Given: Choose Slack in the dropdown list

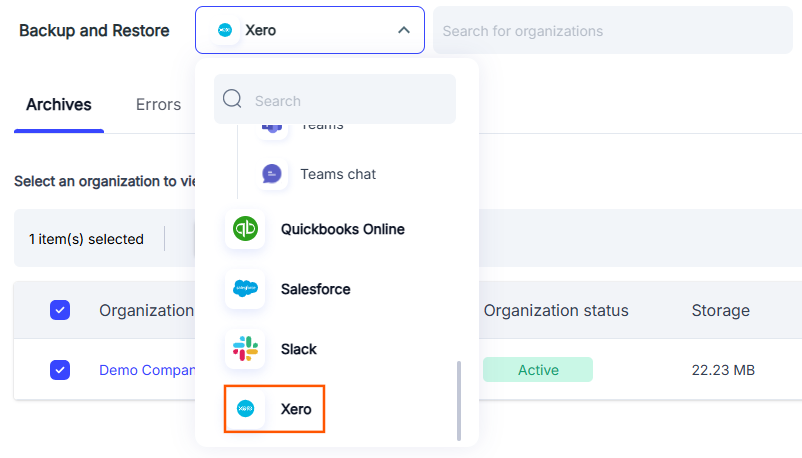Looking at the screenshot, I should pos(299,349).
